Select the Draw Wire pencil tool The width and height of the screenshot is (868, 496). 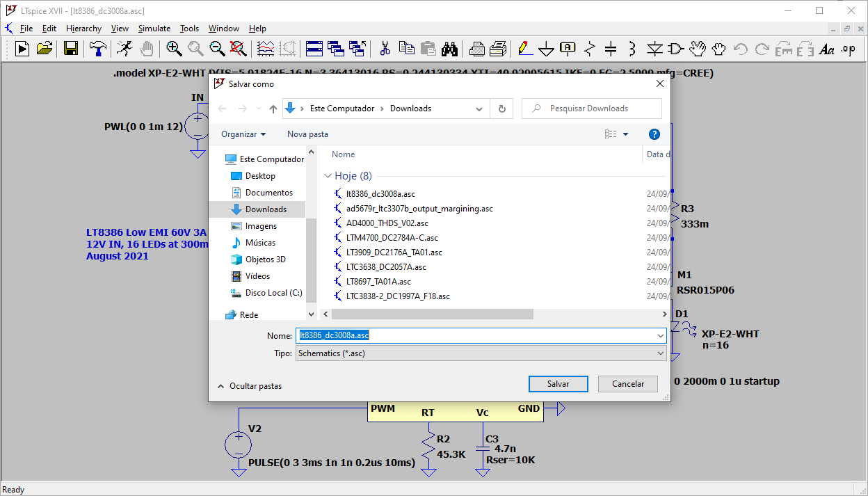[525, 49]
